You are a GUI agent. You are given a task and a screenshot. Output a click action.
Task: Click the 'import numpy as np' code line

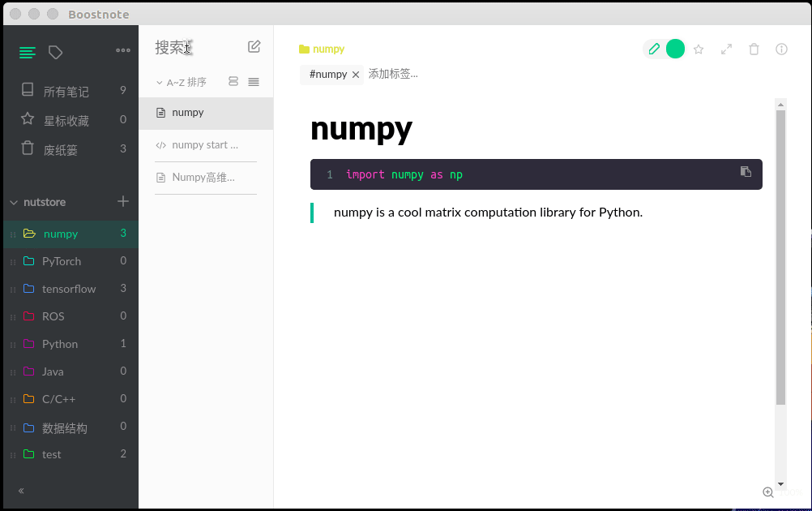(x=404, y=174)
